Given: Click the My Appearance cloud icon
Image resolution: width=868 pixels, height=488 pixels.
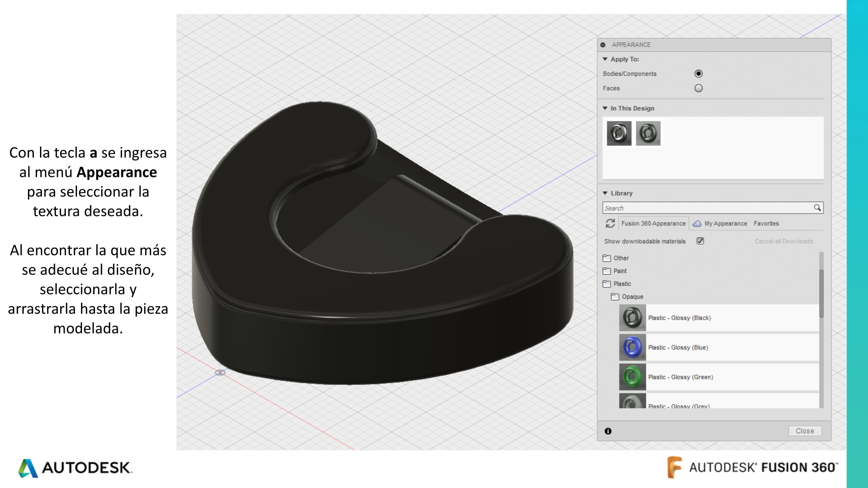Looking at the screenshot, I should click(x=697, y=223).
